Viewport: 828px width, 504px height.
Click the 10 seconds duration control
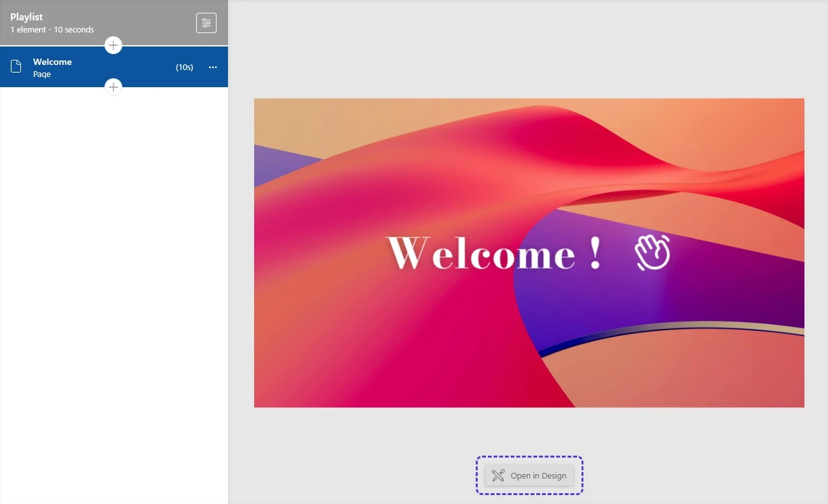[x=184, y=67]
